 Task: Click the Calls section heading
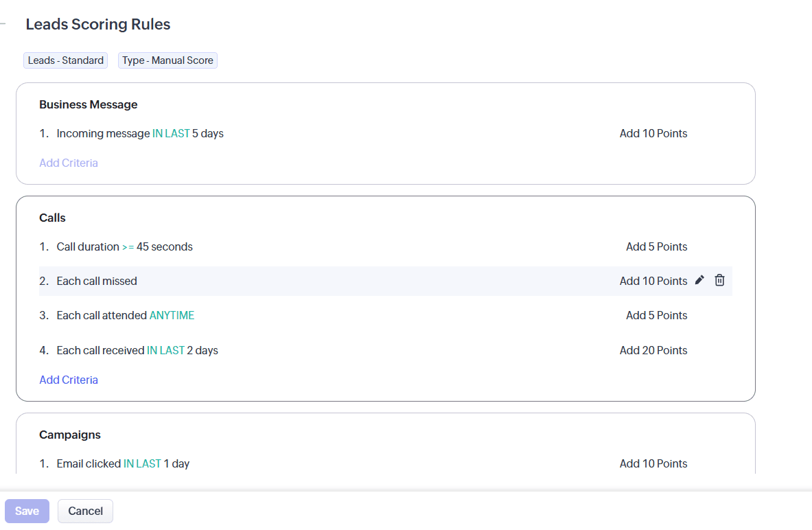coord(53,218)
